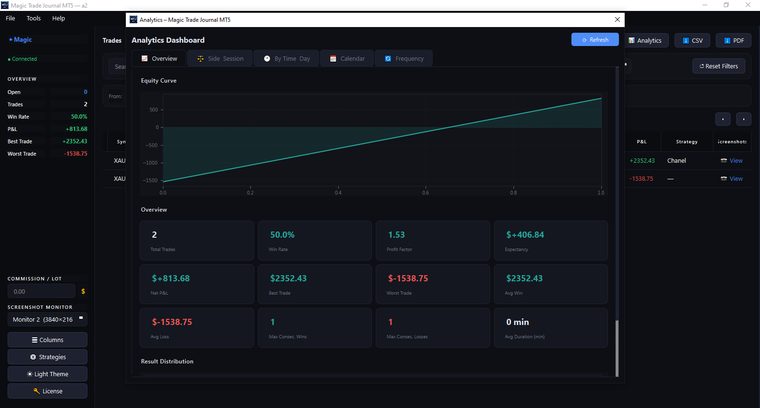
Task: Click the right small button above Screenshots column
Action: [744, 119]
